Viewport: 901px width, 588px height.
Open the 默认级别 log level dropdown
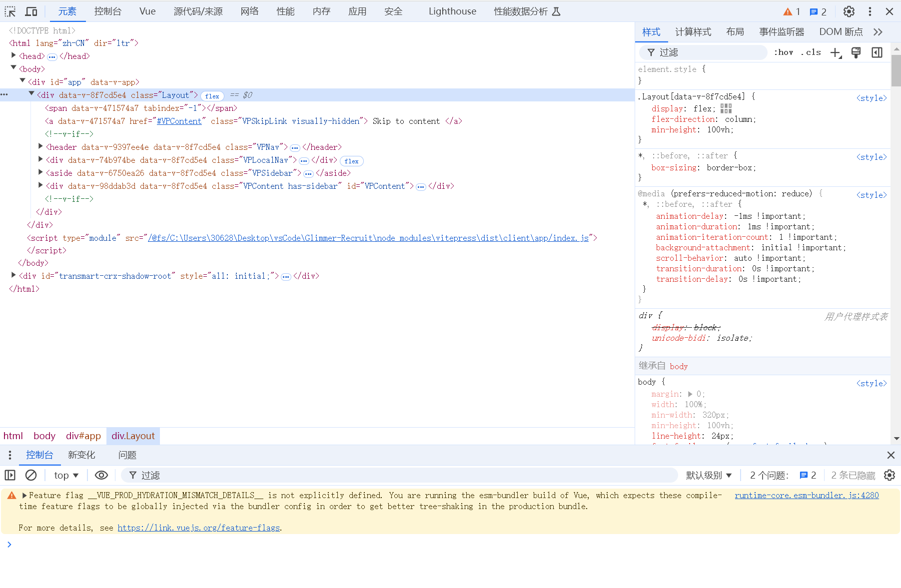pos(709,475)
